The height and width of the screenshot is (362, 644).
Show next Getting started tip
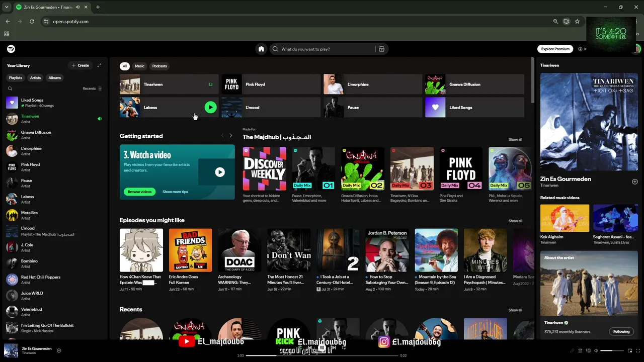[231, 136]
